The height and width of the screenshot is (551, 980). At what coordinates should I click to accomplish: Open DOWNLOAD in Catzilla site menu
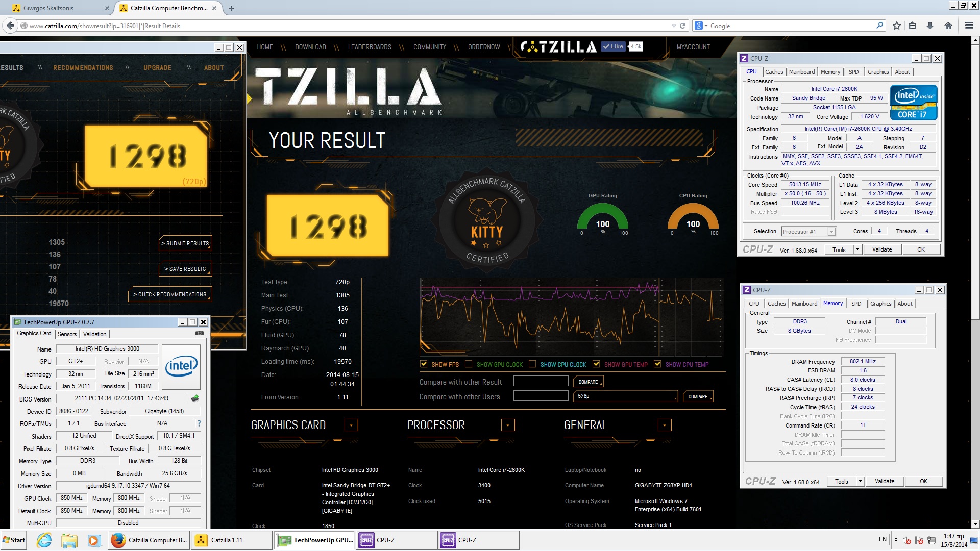(310, 47)
